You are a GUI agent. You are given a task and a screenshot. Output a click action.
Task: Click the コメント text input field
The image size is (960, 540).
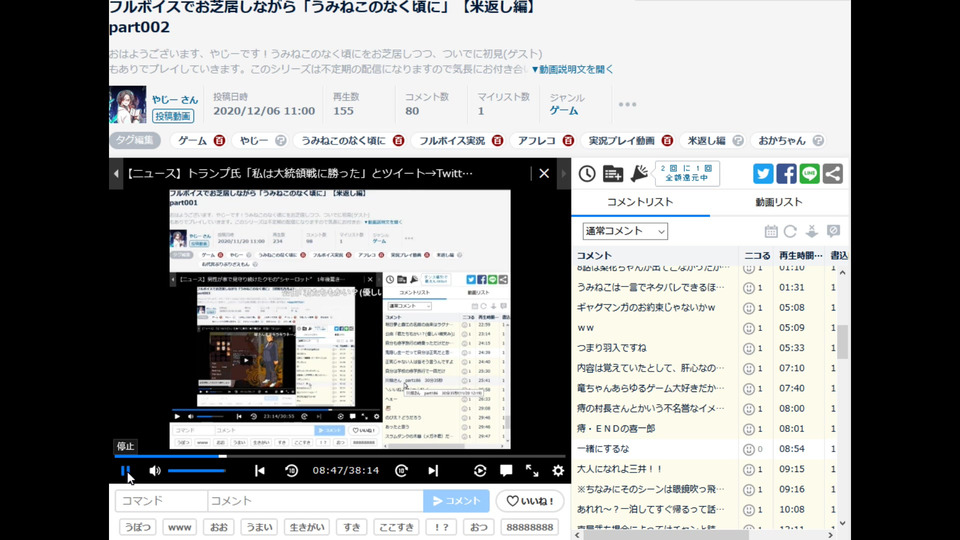tap(315, 501)
